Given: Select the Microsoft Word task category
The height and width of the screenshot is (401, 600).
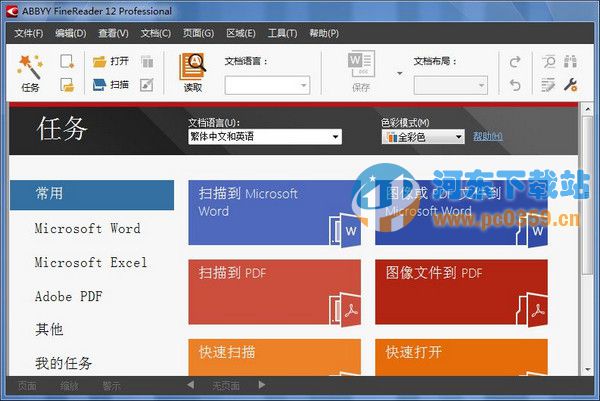Looking at the screenshot, I should 88,229.
